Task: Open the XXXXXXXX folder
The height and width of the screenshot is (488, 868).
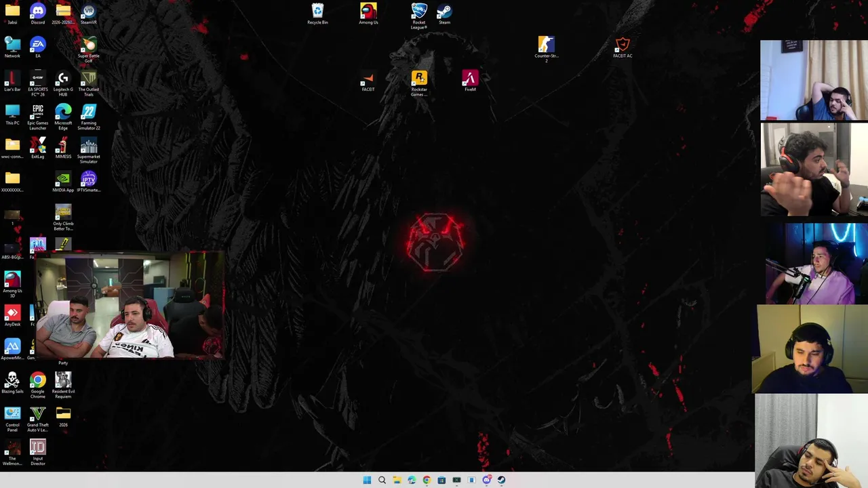Action: click(12, 182)
